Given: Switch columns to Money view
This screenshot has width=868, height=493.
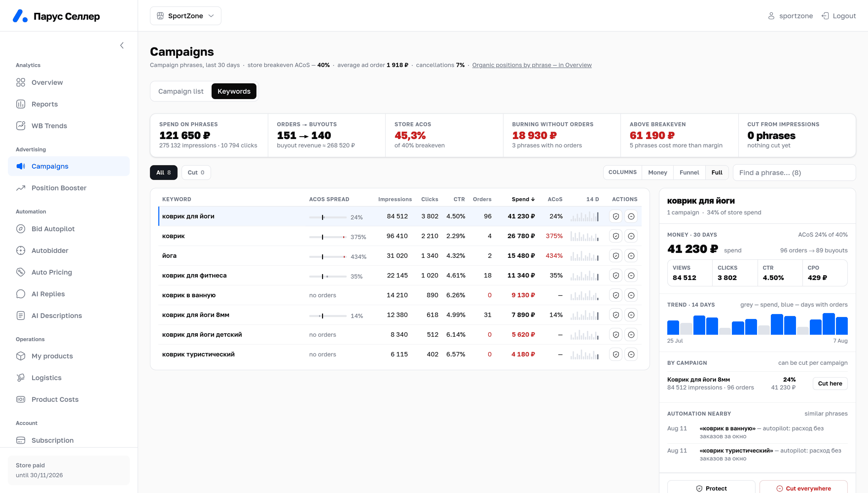Looking at the screenshot, I should (657, 173).
